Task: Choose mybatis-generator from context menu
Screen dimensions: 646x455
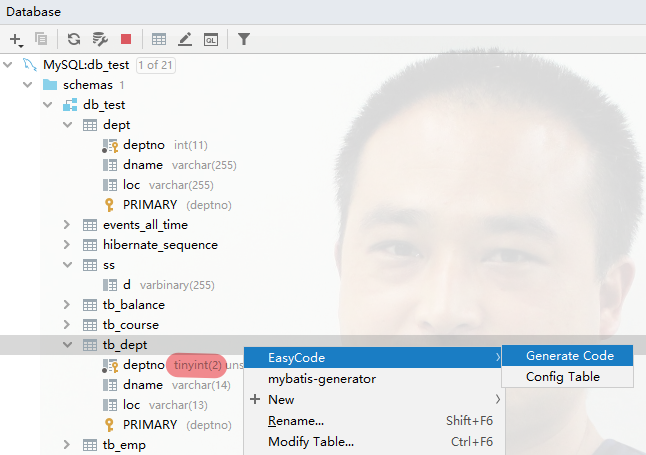Action: point(373,378)
